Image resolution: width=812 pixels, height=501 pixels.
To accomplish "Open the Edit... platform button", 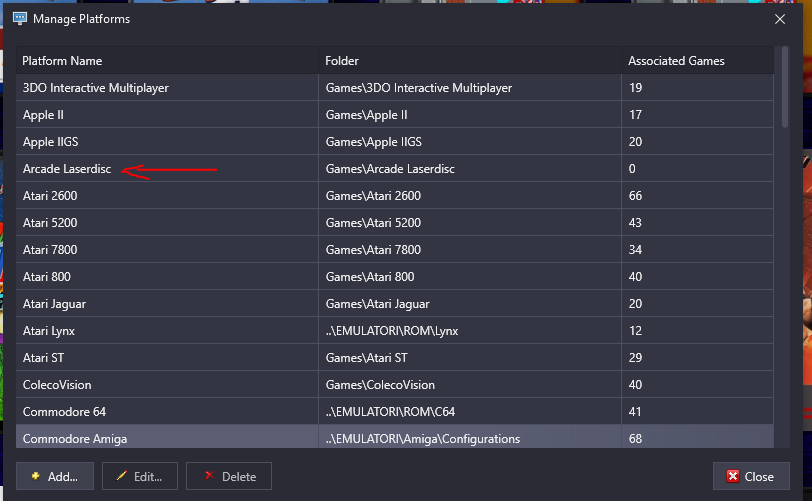I will [140, 476].
